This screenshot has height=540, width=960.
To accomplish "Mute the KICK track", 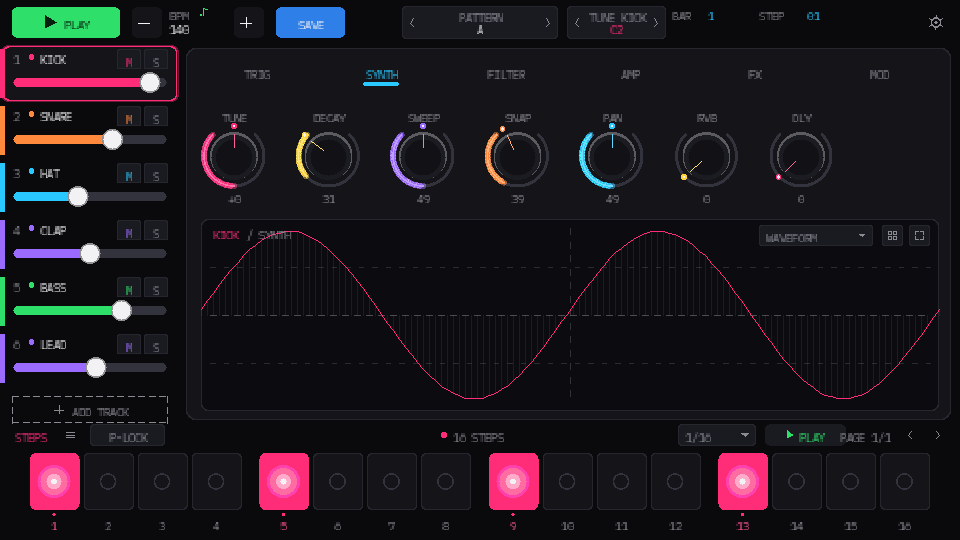I will click(129, 61).
